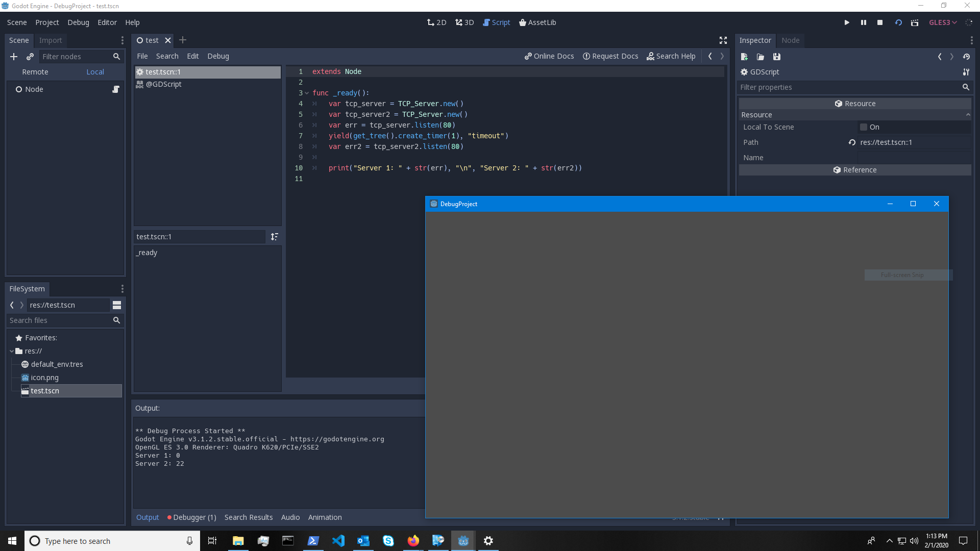Load an existing resource icon in Inspector
Screen dimensions: 980x551
[x=761, y=57]
